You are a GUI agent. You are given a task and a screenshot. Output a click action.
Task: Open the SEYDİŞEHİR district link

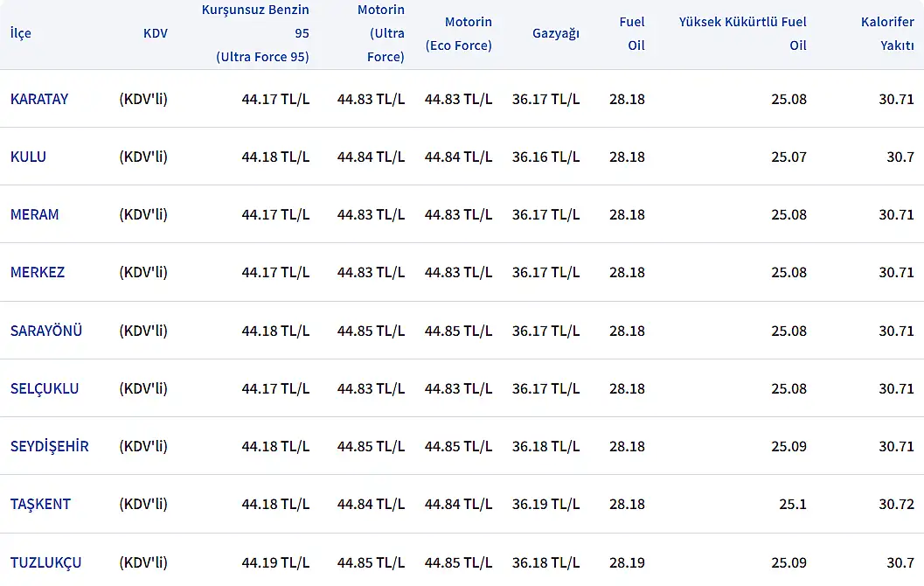(50, 446)
